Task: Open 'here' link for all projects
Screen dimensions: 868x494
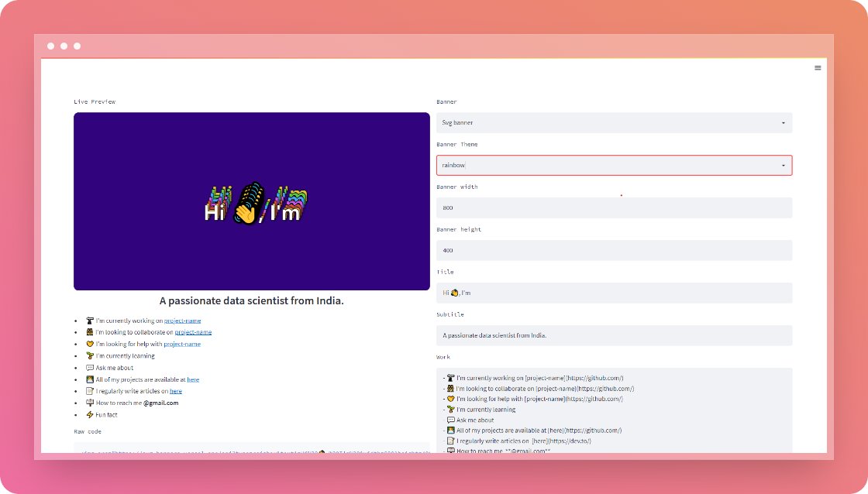Action: [x=193, y=379]
